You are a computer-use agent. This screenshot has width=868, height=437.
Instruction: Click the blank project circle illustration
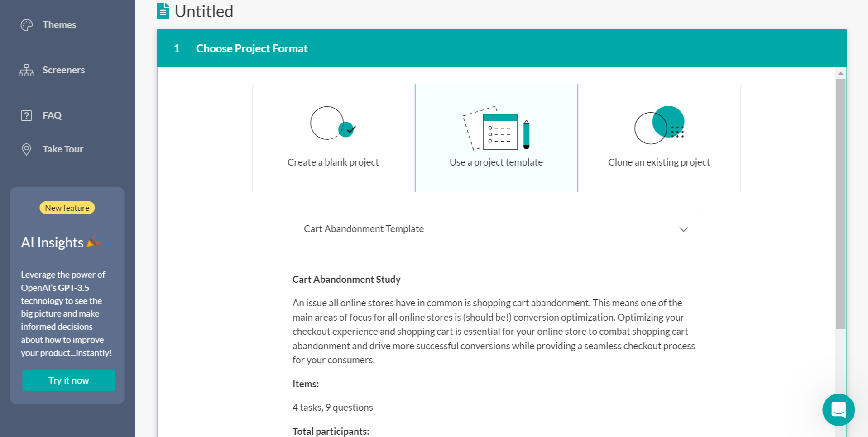[x=333, y=123]
